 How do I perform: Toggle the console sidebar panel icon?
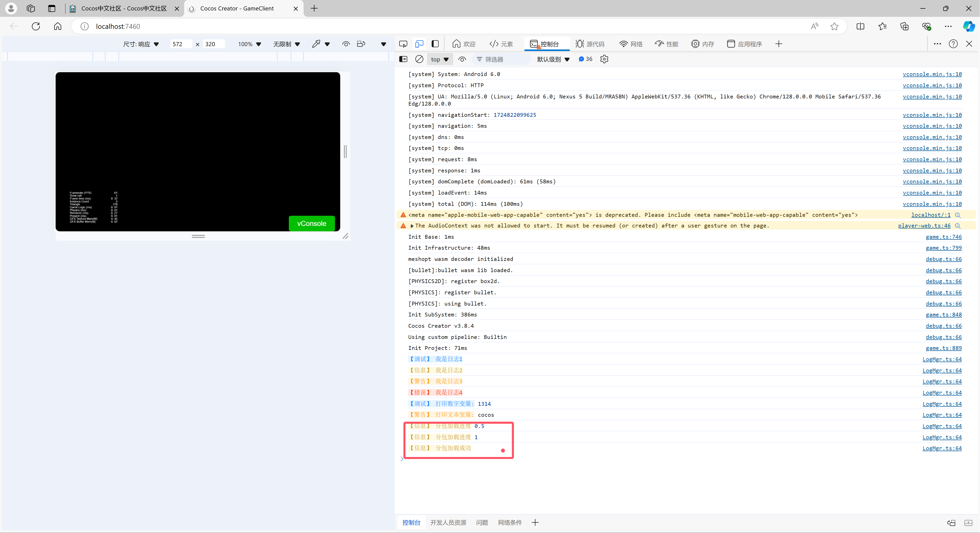(x=403, y=59)
